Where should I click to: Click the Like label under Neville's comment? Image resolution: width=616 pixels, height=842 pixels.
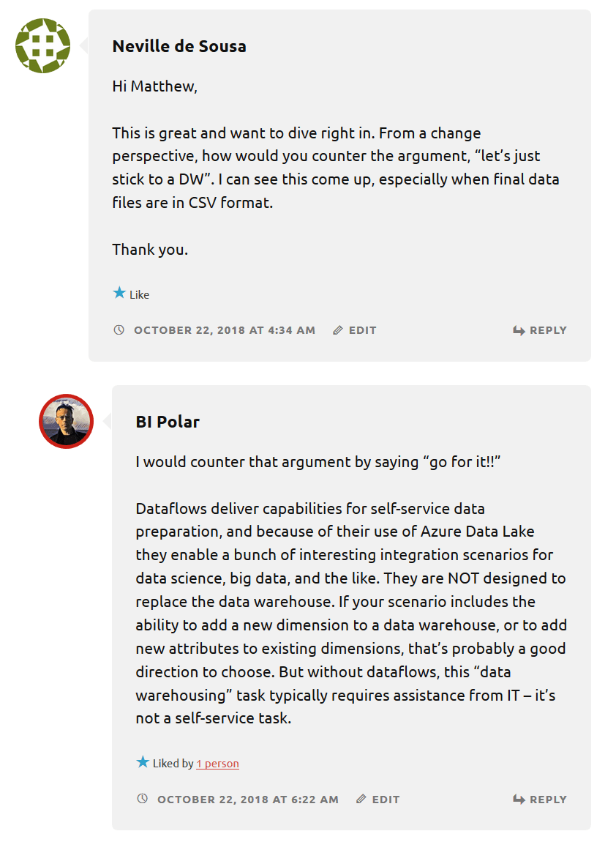tap(139, 295)
